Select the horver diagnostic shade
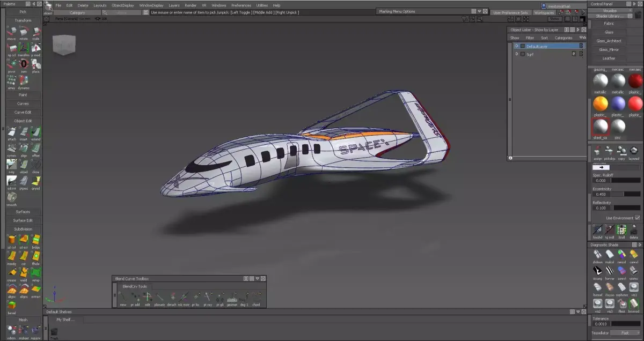 click(610, 272)
